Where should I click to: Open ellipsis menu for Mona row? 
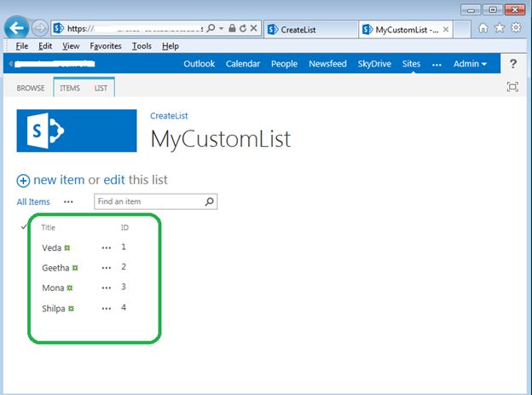107,288
